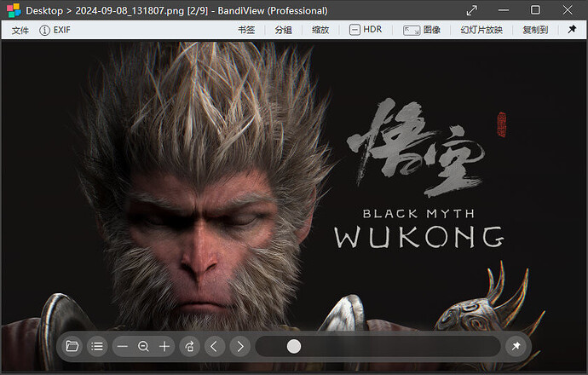Screen dimensions: 588x375
Task: Toggle HDR mode
Action: (x=365, y=29)
